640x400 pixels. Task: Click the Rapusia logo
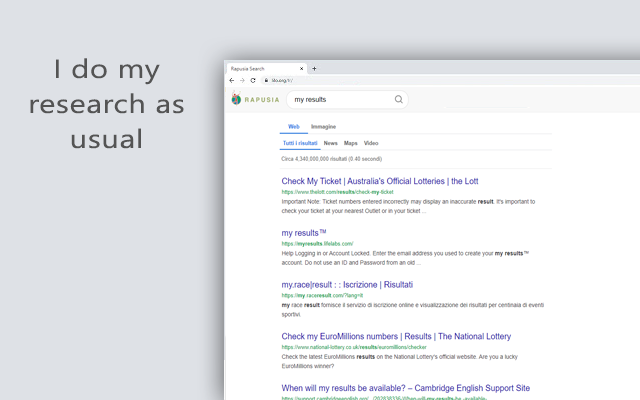coord(255,99)
